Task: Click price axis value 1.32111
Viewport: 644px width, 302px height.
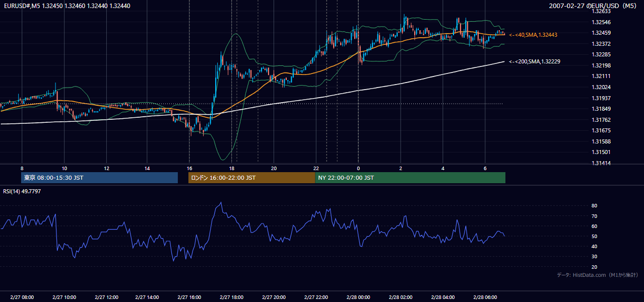Action: pos(601,76)
